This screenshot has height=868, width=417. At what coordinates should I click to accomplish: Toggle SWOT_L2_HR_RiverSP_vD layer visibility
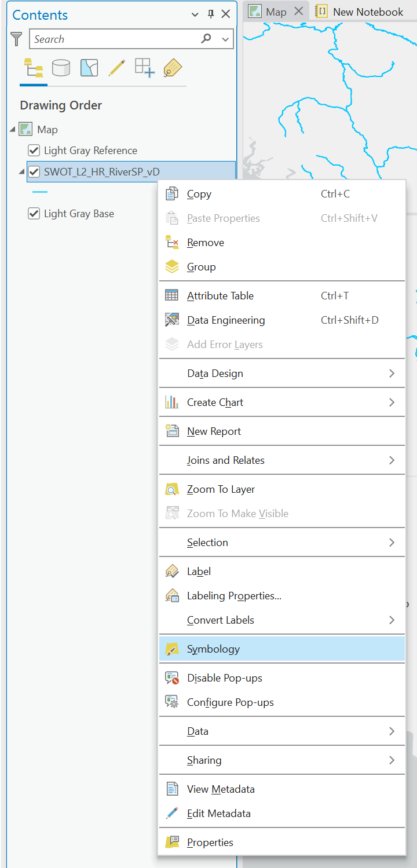pos(34,171)
